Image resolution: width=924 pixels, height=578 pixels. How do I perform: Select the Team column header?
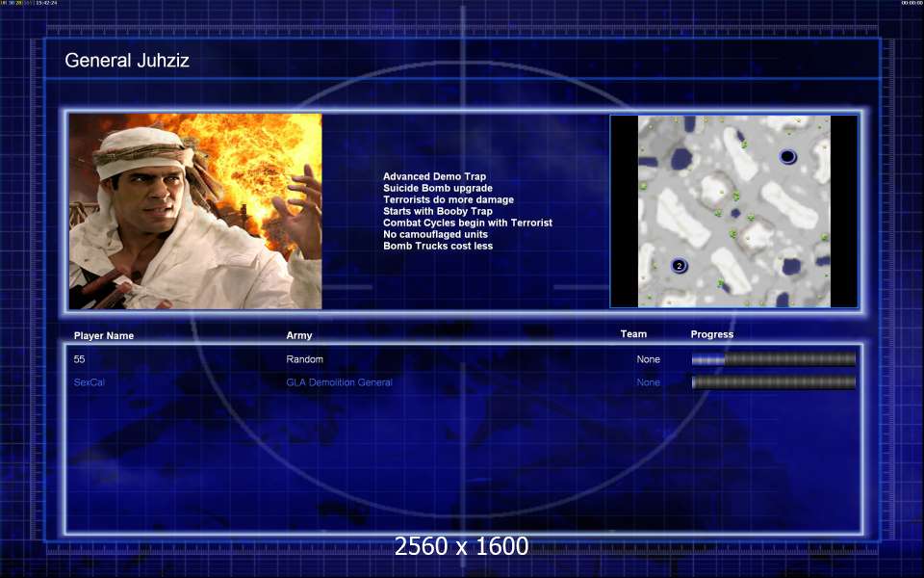click(633, 334)
